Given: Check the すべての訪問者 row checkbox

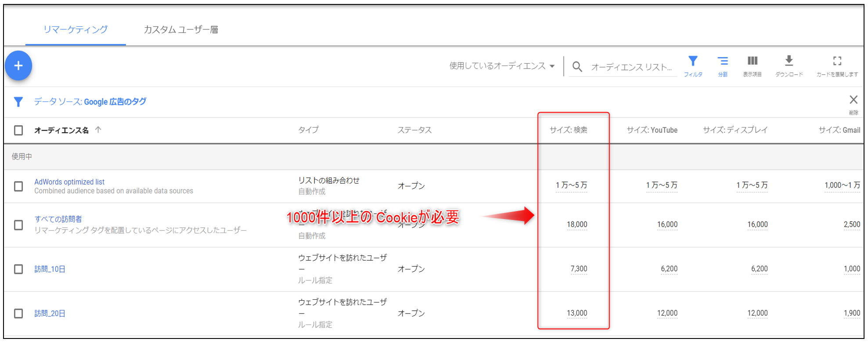Looking at the screenshot, I should point(18,225).
